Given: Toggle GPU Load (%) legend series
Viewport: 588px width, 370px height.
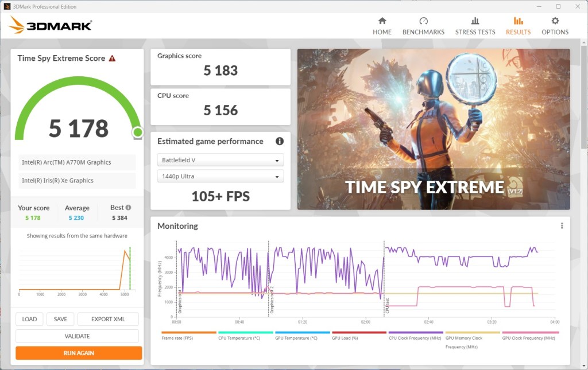Looking at the screenshot, I should pyautogui.click(x=345, y=338).
